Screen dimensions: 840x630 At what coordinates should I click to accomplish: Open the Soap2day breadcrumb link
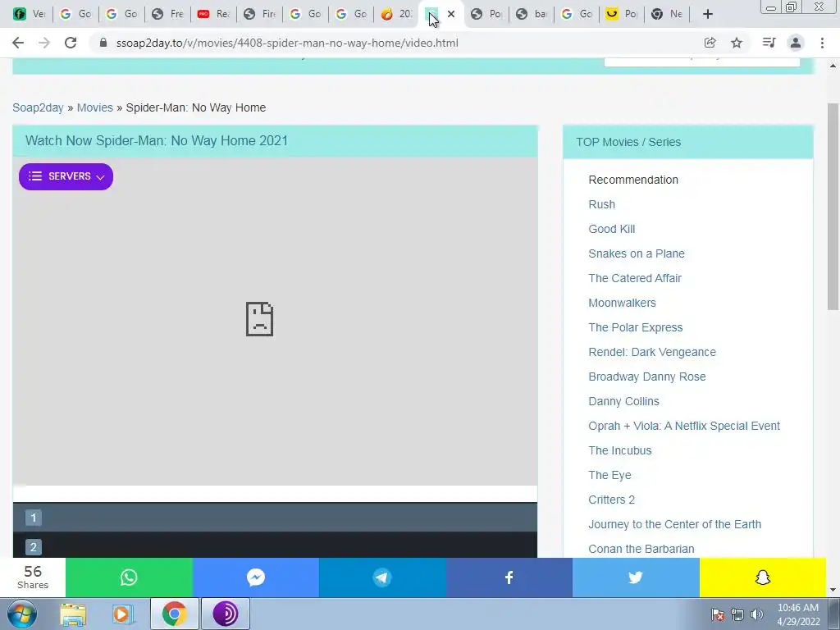(x=38, y=107)
